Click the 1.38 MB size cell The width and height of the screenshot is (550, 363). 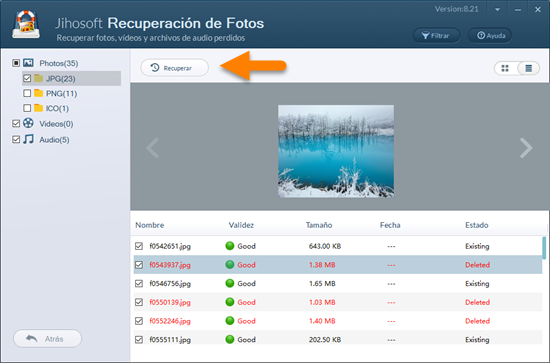(x=322, y=265)
